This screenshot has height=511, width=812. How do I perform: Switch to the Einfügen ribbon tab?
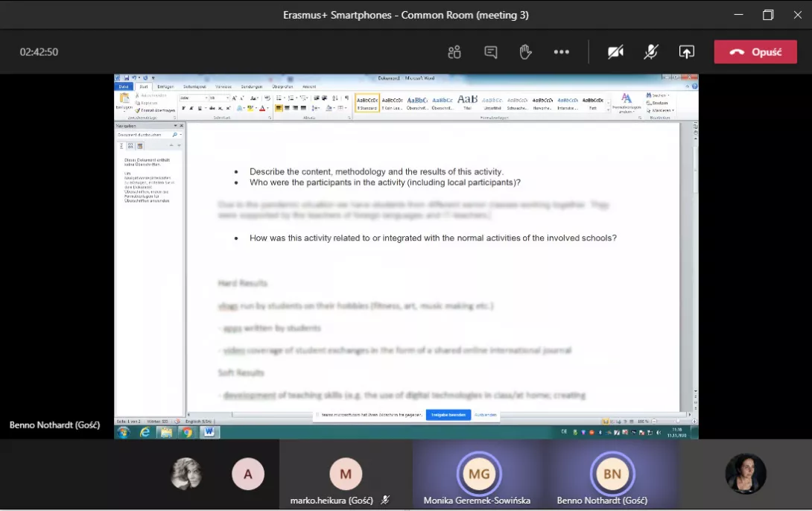(x=165, y=86)
